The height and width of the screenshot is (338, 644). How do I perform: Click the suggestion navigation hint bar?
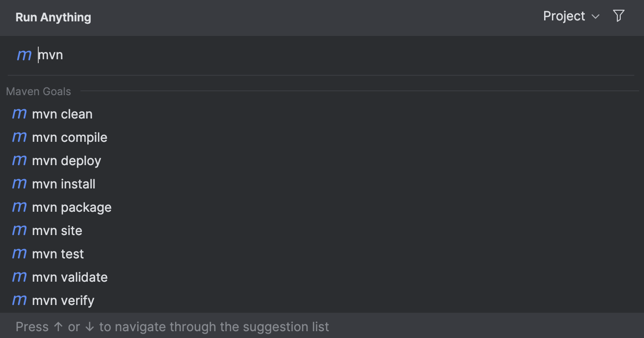point(172,326)
